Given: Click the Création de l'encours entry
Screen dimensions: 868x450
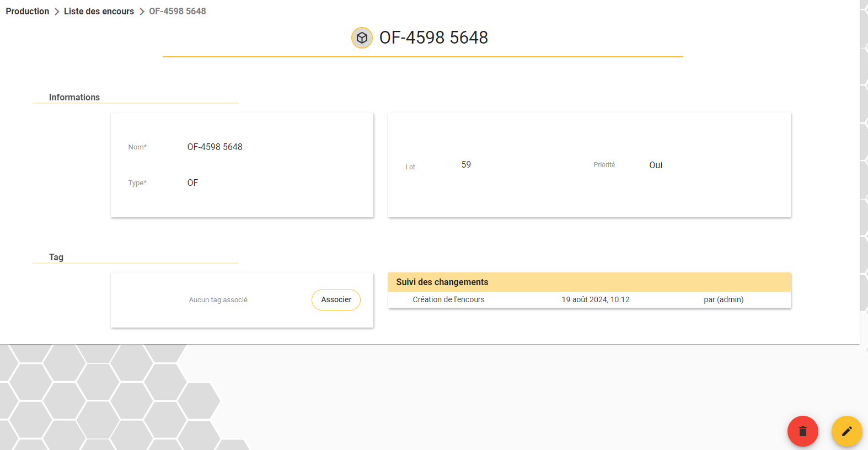Looking at the screenshot, I should pos(448,299).
